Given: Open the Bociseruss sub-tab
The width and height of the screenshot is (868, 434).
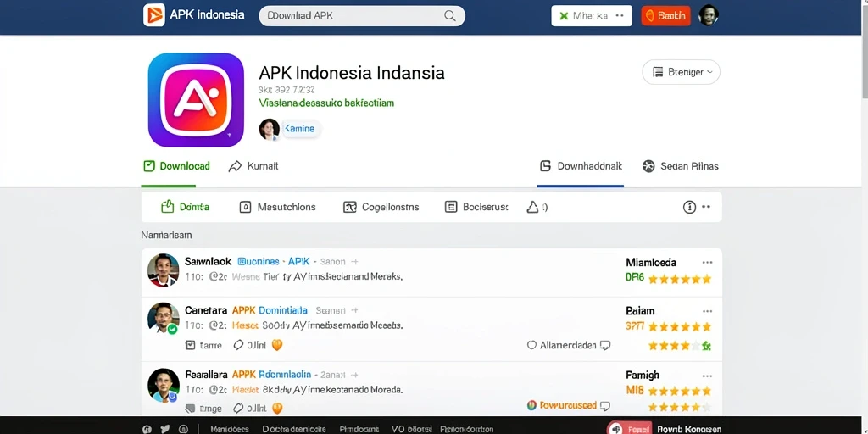Looking at the screenshot, I should pyautogui.click(x=476, y=207).
